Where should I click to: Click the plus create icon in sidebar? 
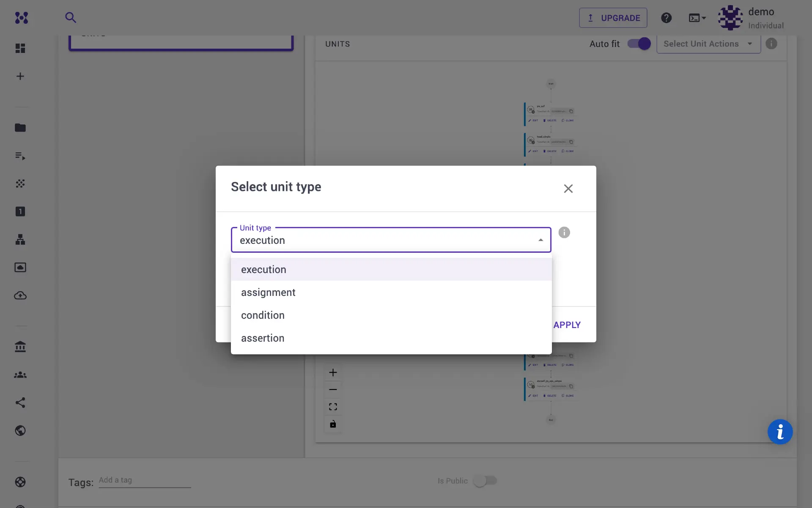click(20, 76)
